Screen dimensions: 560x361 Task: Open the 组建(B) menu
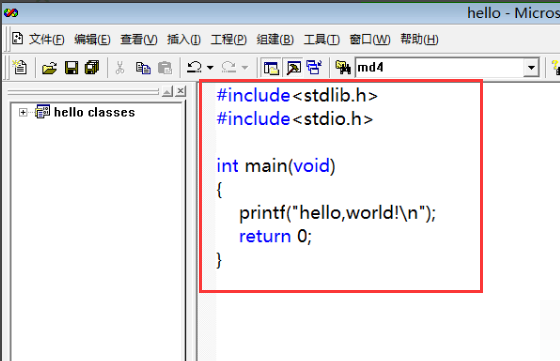(x=275, y=39)
